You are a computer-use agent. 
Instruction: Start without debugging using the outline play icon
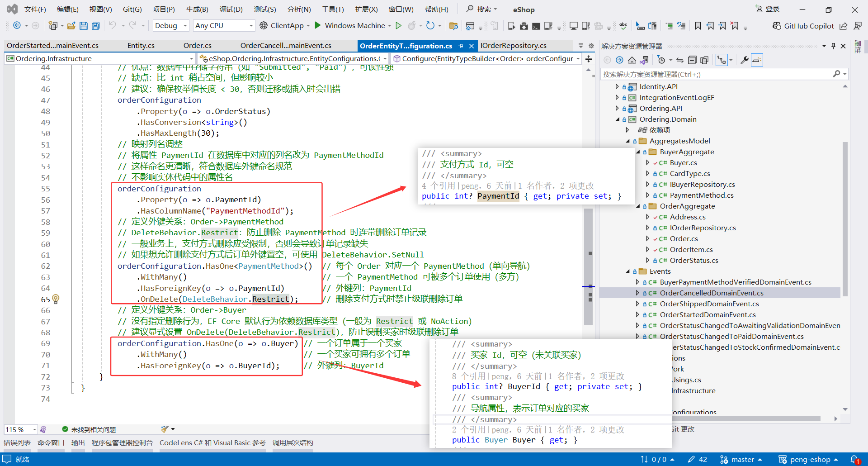[398, 25]
